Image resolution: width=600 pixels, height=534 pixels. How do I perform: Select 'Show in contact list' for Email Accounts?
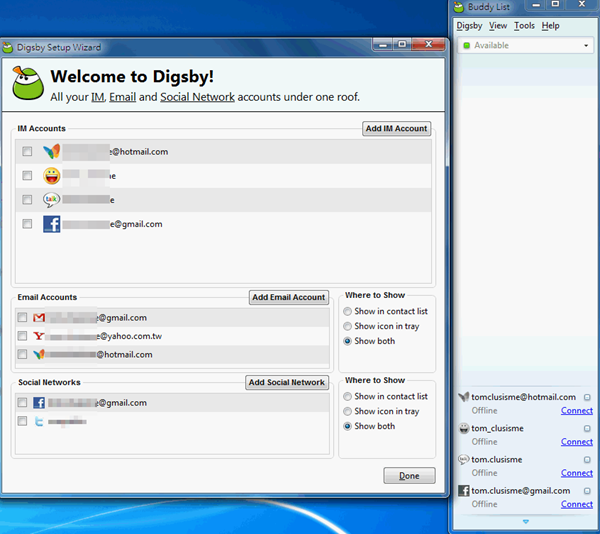[347, 311]
